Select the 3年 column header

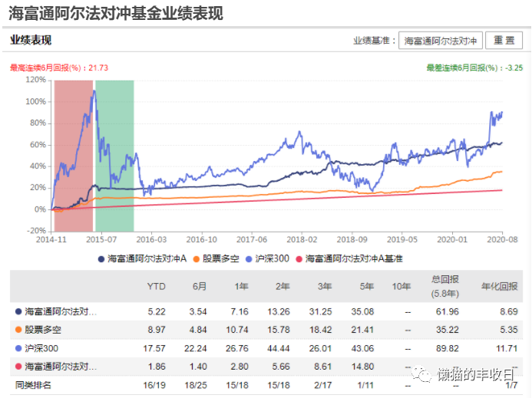point(325,287)
